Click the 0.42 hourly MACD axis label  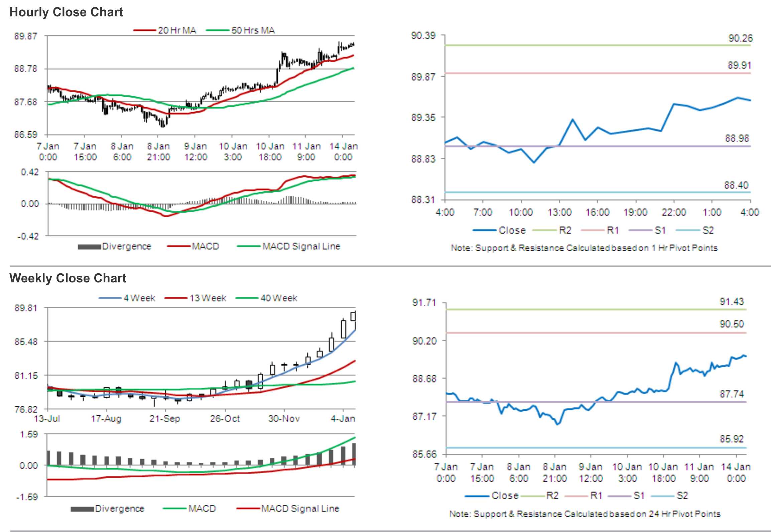(30, 172)
